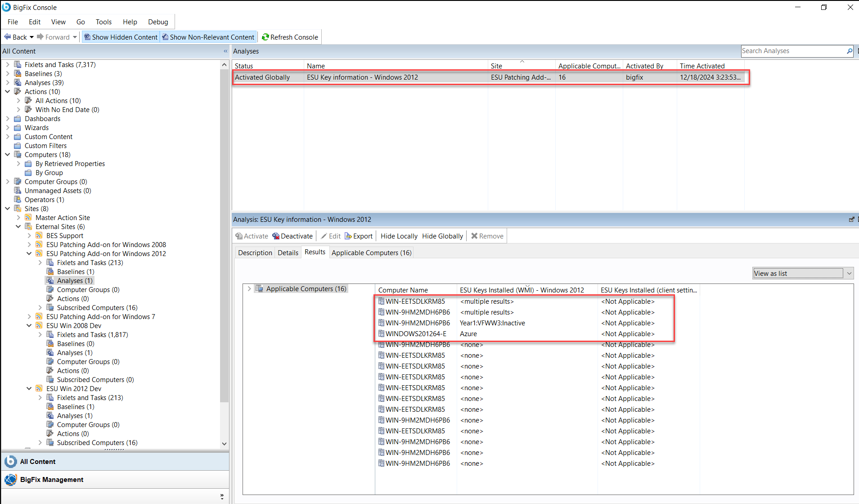Viewport: 859px width, 504px height.
Task: Click the Name column header
Action: 396,66
